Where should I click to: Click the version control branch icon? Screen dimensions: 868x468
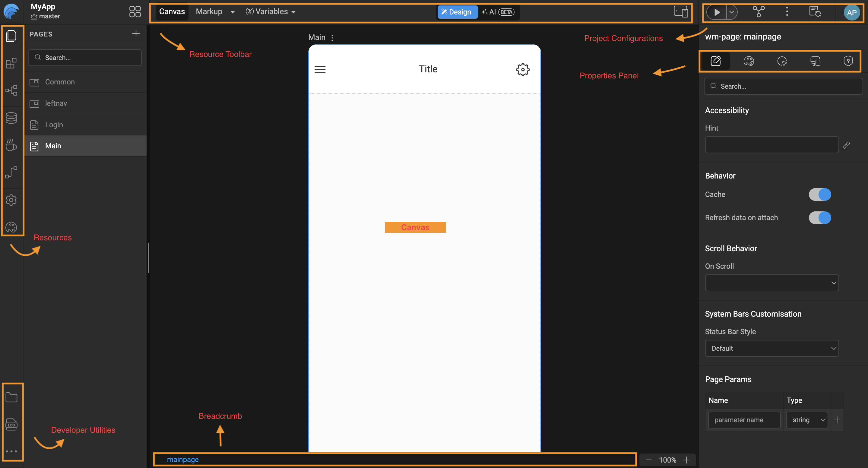759,12
